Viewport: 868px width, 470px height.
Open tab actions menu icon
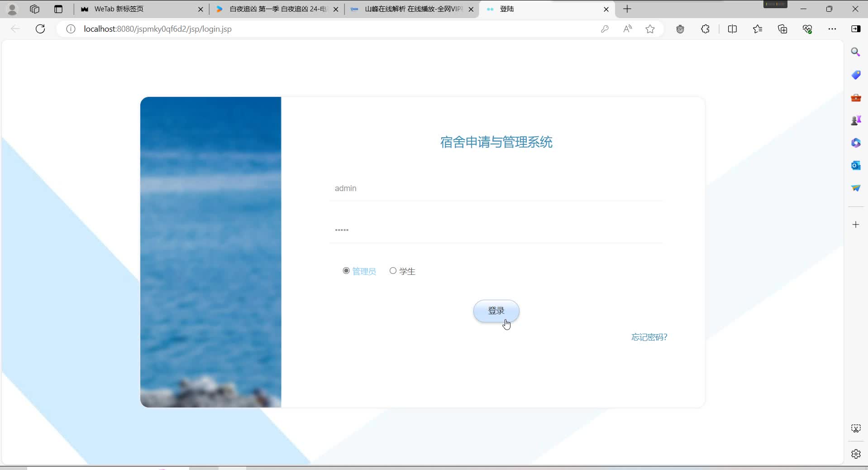pos(58,9)
